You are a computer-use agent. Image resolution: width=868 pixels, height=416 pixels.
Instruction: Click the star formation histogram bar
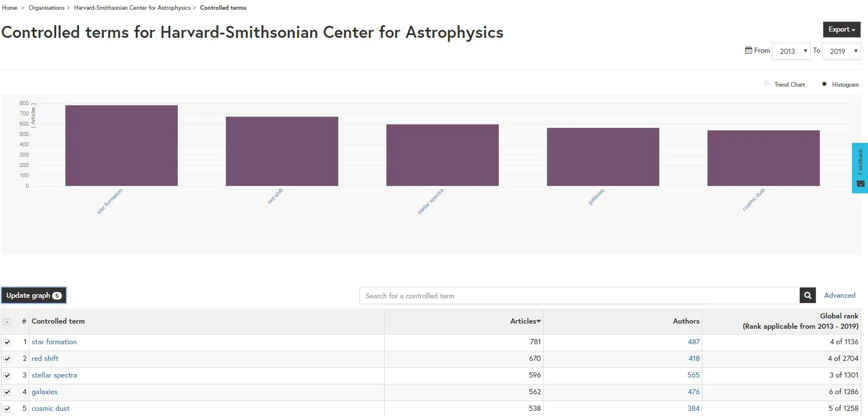coord(122,145)
